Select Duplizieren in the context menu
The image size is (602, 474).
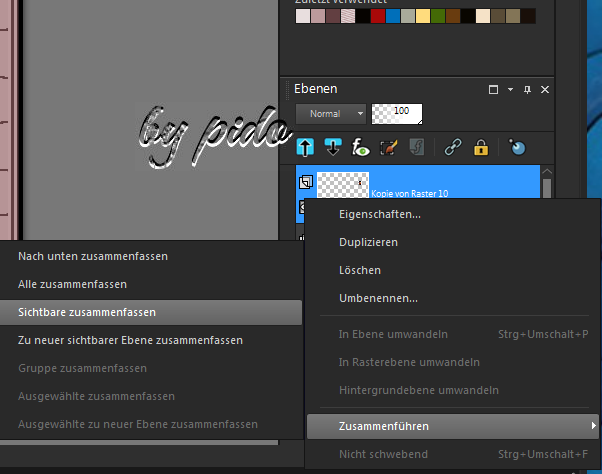coord(369,242)
